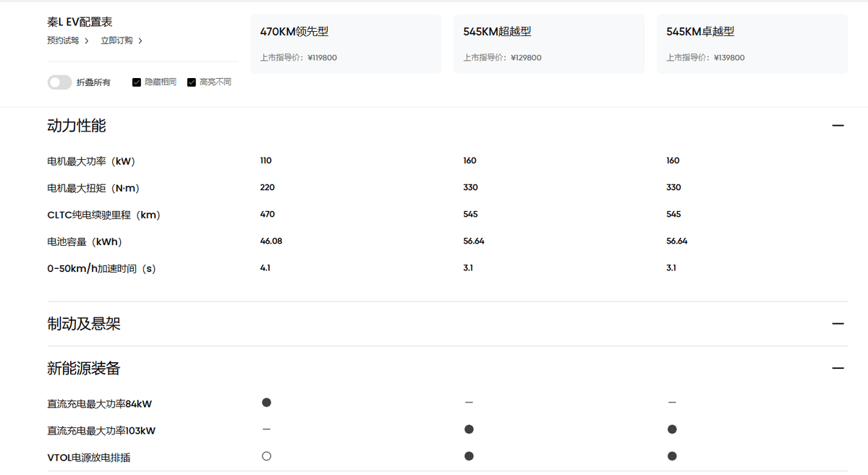
Task: Click the motor power value 110
Action: click(266, 161)
